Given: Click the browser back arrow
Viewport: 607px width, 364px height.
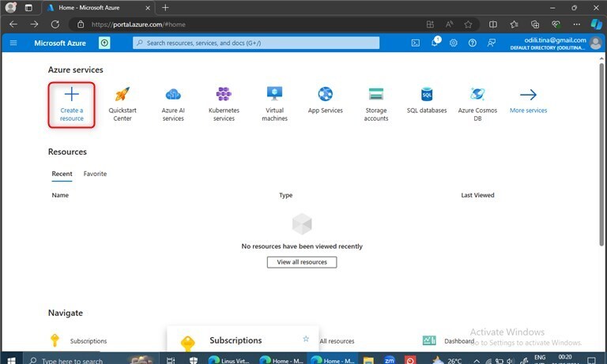Looking at the screenshot, I should [x=13, y=24].
